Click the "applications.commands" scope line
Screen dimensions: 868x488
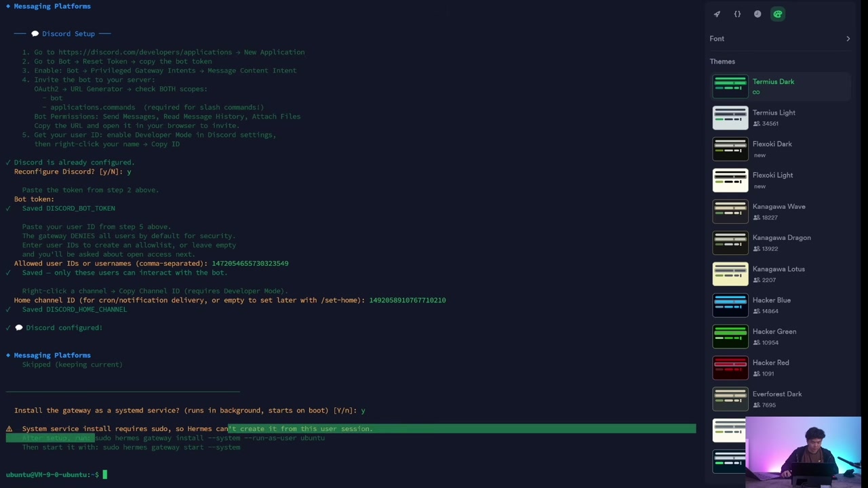coord(157,107)
